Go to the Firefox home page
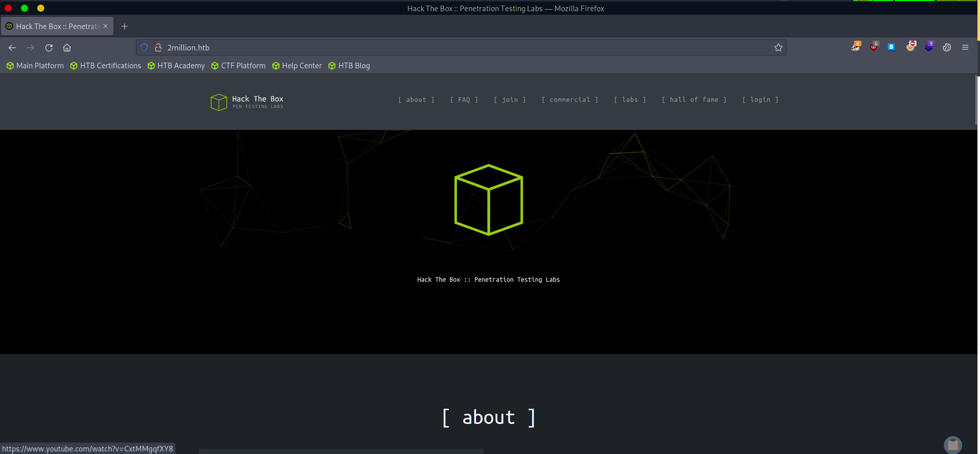980x454 pixels. [67, 47]
